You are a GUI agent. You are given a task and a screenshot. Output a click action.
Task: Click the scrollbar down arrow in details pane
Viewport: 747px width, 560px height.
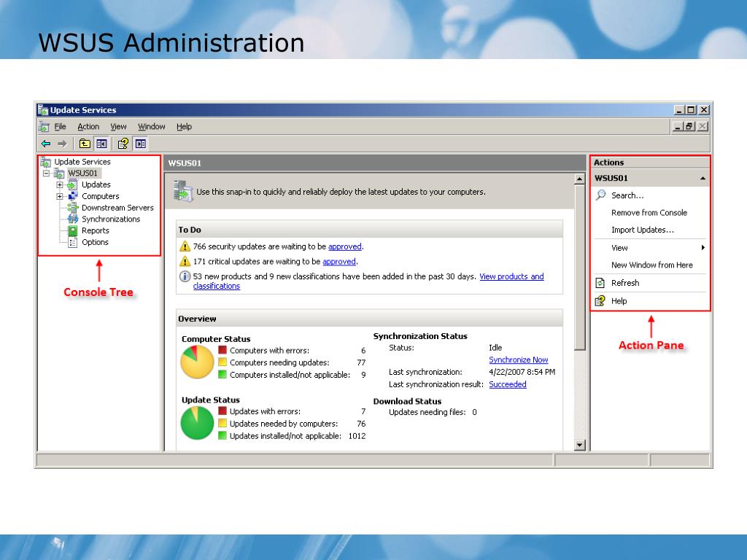click(x=579, y=446)
